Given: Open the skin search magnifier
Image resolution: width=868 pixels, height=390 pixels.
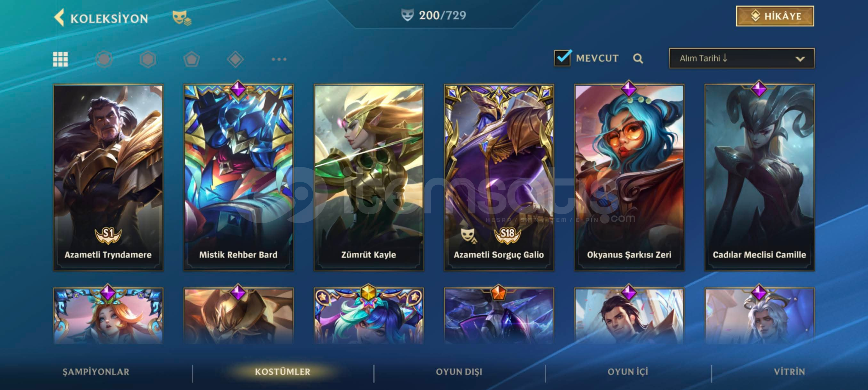Looking at the screenshot, I should click(x=638, y=58).
